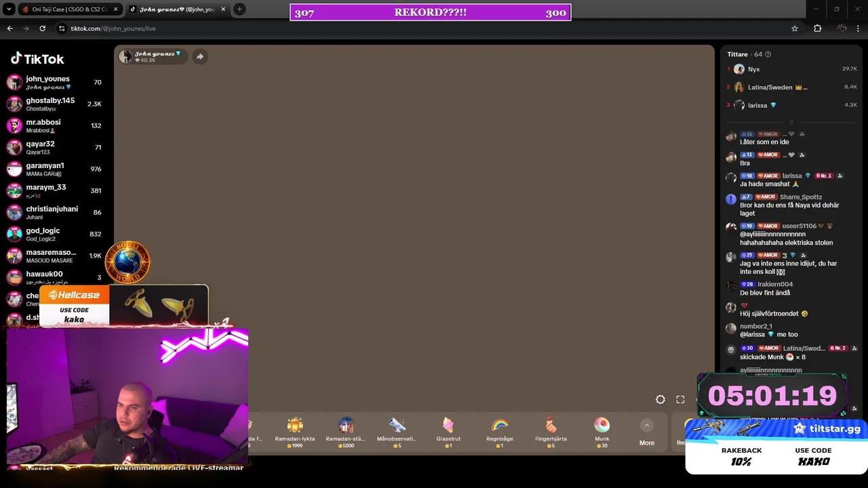The height and width of the screenshot is (488, 868).
Task: View site information icon in address bar
Action: (62, 28)
